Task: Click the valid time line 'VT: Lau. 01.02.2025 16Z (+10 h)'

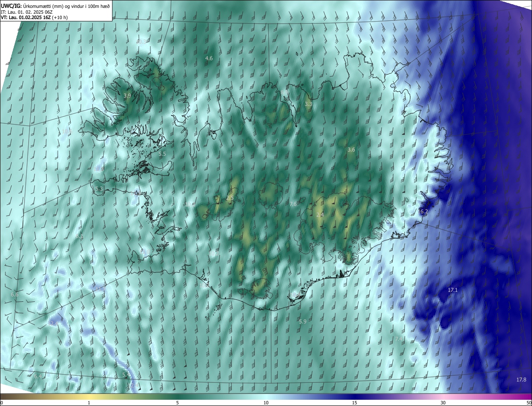Action: pyautogui.click(x=34, y=17)
